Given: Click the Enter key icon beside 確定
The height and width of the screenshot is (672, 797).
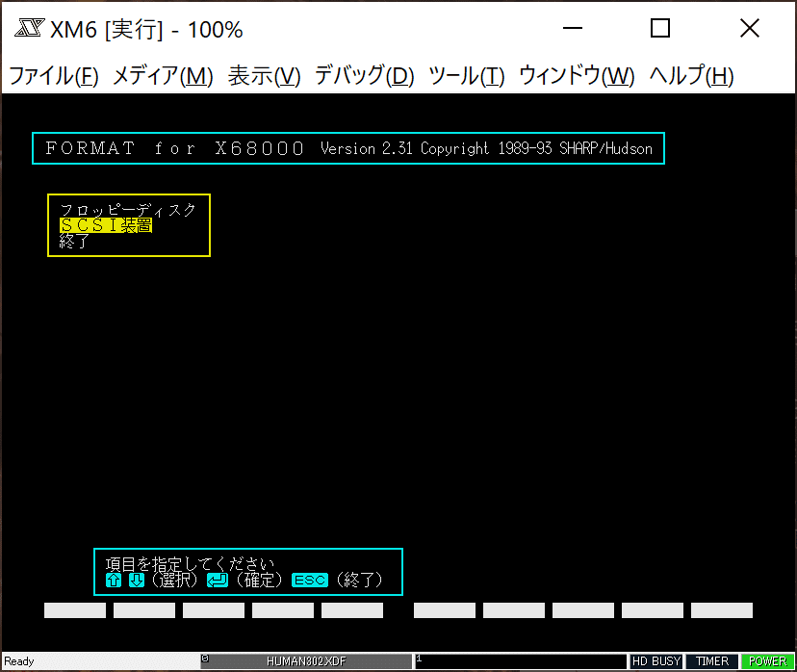Looking at the screenshot, I should click(x=218, y=580).
